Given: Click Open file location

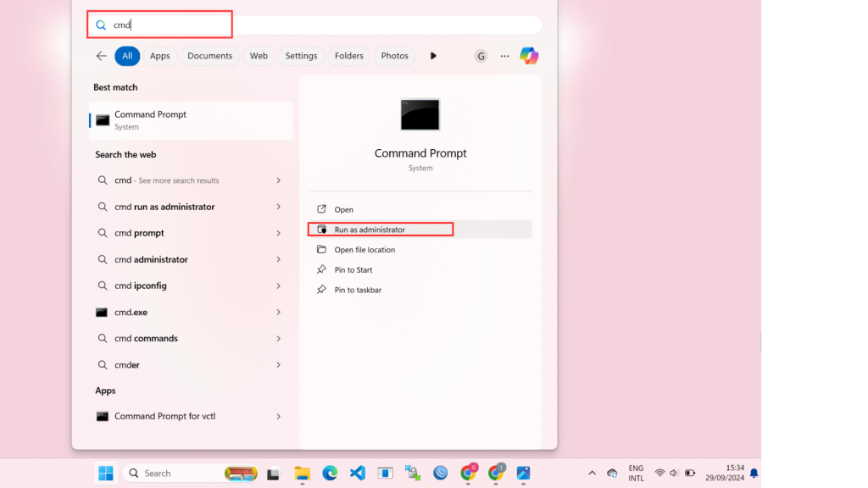Looking at the screenshot, I should pos(364,250).
